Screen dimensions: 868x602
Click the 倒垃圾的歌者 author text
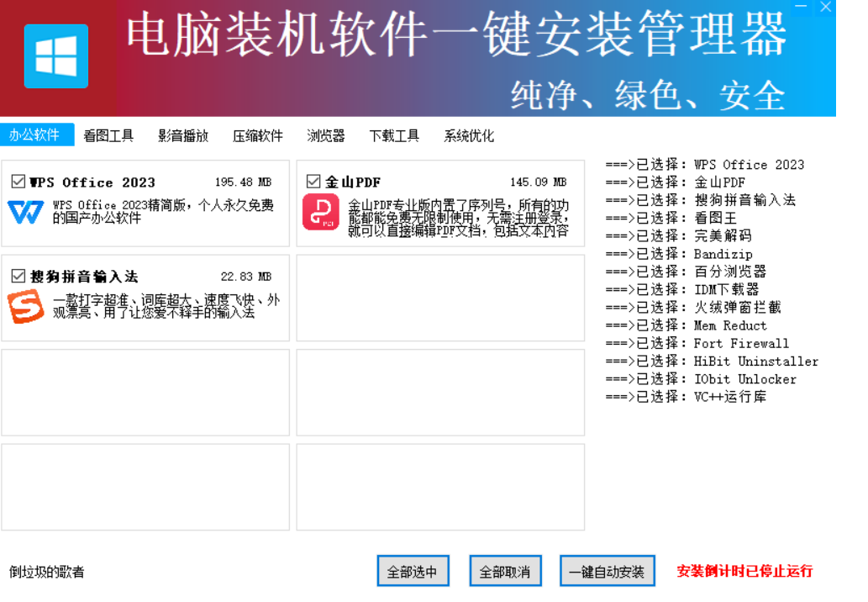pos(46,572)
